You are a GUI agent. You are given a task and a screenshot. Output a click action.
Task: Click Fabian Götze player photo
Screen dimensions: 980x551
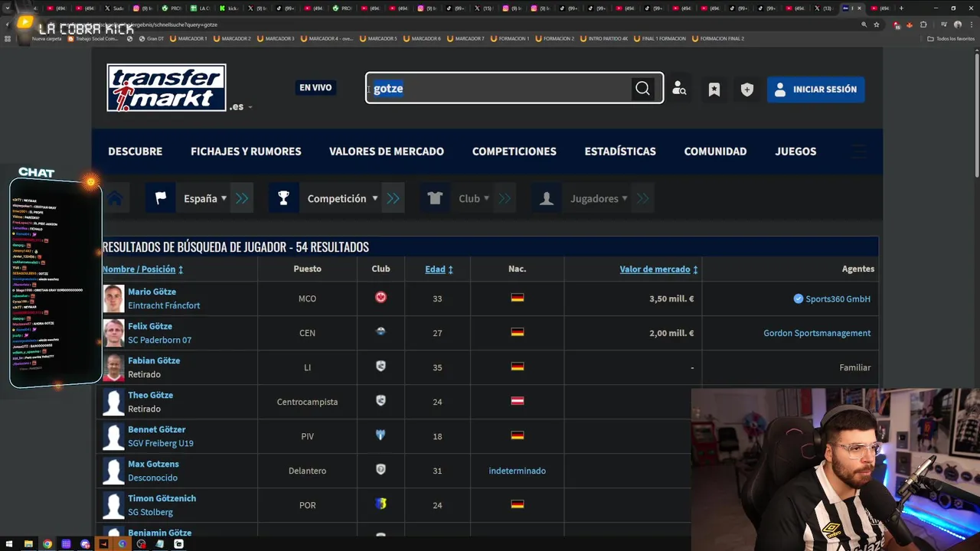pyautogui.click(x=113, y=367)
